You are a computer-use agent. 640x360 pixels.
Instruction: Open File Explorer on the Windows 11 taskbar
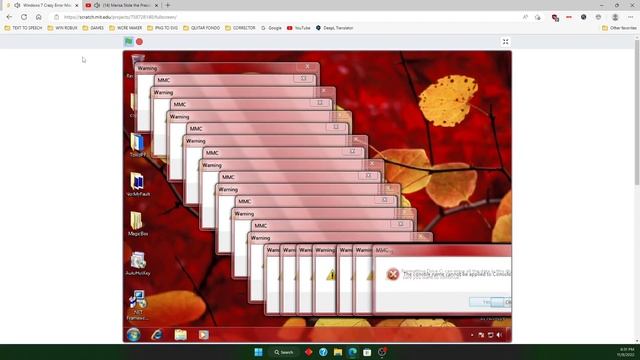338,352
